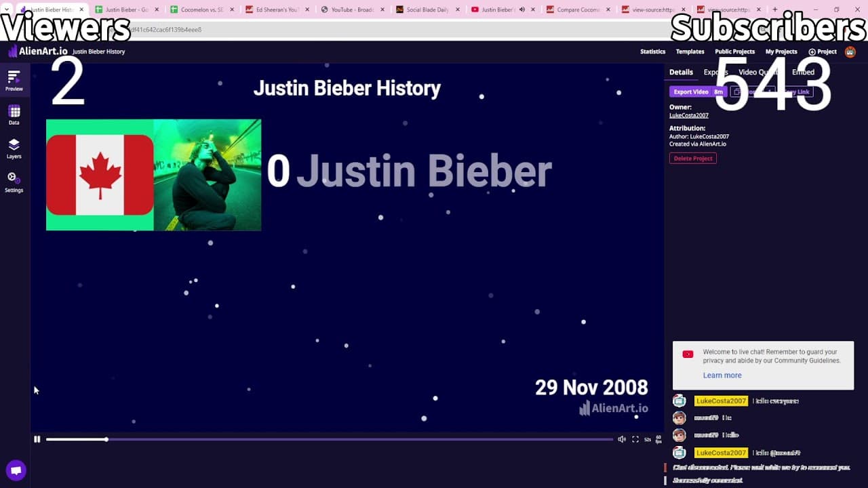Click the Export Video button
Viewport: 868px width, 488px height.
pos(697,91)
